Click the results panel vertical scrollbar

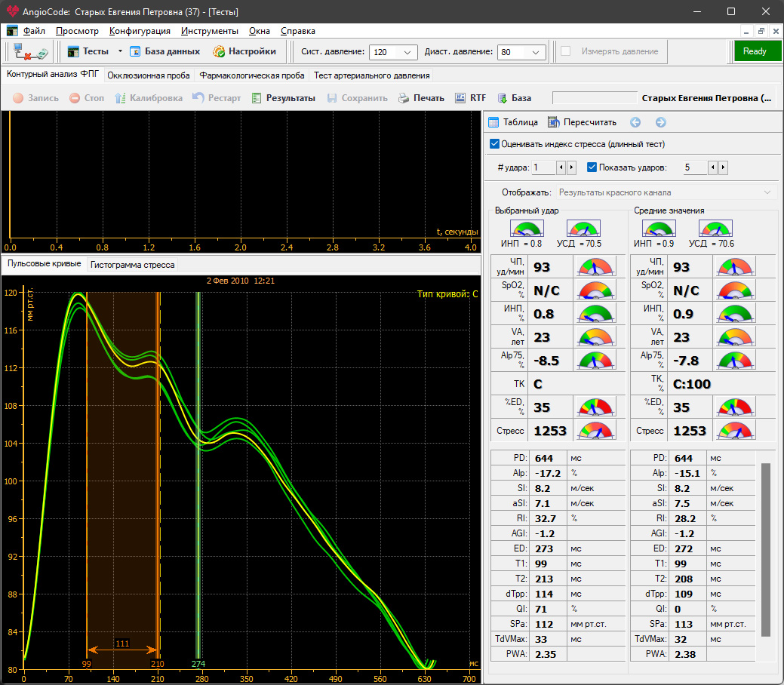click(766, 551)
